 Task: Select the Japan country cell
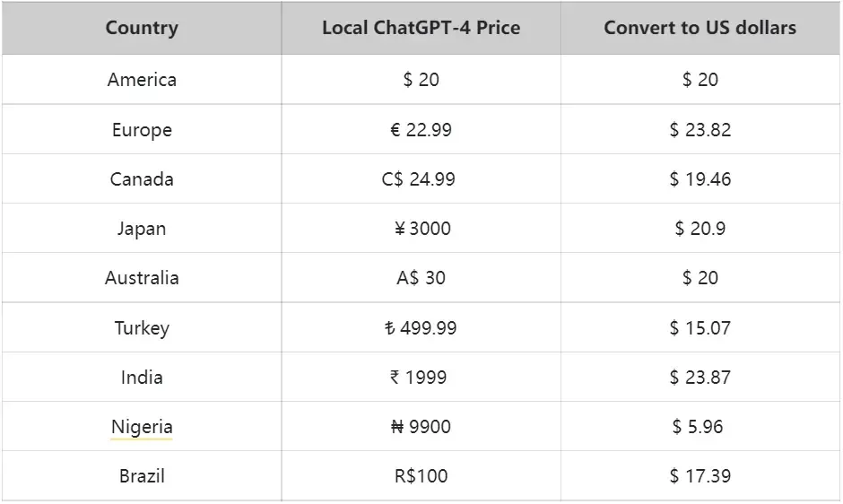(x=142, y=229)
